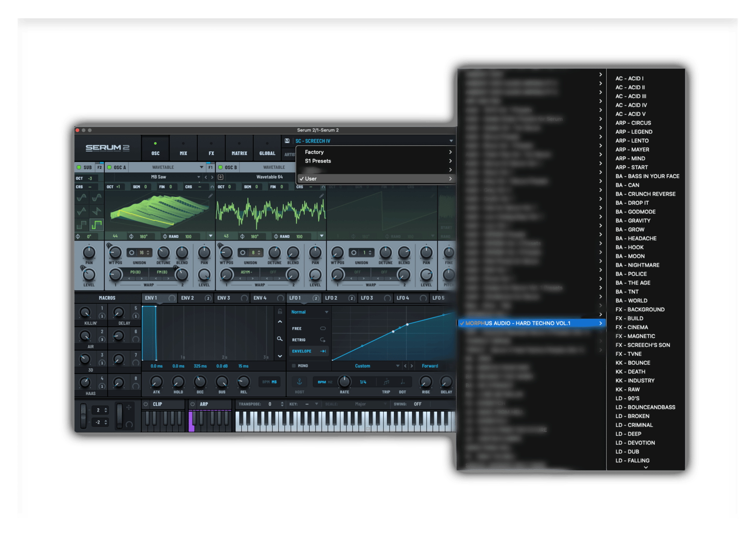Click the envelope zoom magnifier icon
Viewport: 756px width, 535px height.
[x=280, y=339]
